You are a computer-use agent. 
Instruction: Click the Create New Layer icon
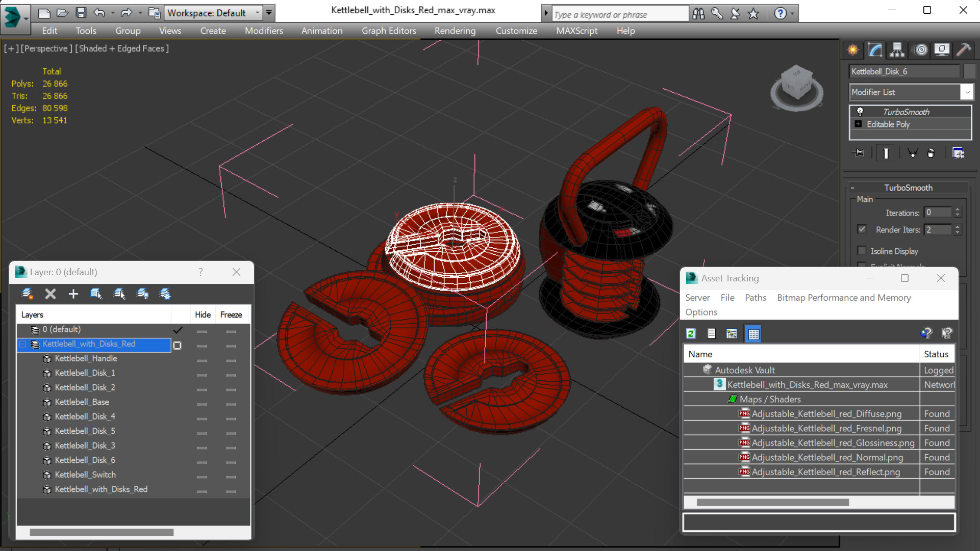pos(27,294)
